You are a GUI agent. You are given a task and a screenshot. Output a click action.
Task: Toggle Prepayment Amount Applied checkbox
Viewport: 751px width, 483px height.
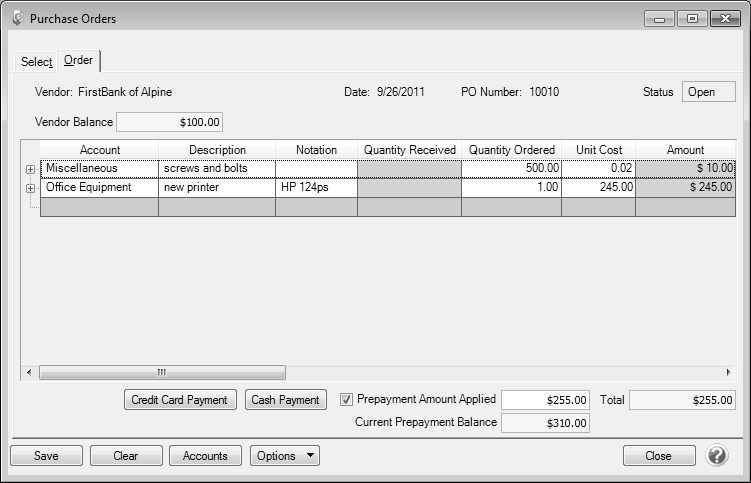[347, 400]
